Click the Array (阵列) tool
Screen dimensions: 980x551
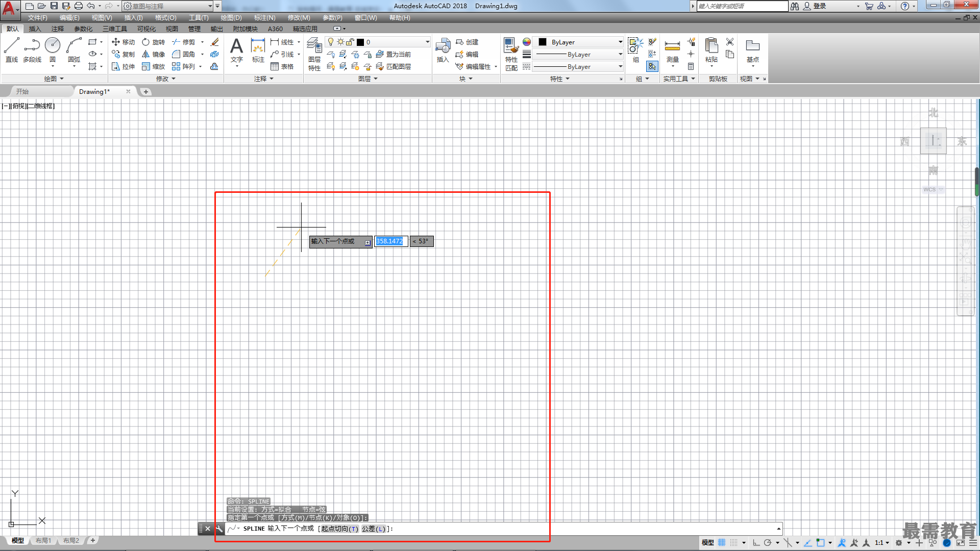183,66
